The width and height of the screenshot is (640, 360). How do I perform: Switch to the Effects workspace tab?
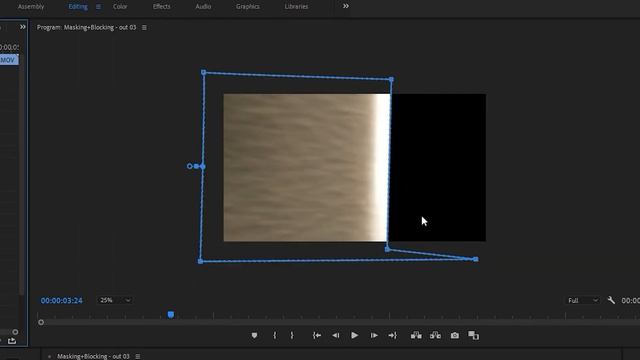[x=162, y=7]
